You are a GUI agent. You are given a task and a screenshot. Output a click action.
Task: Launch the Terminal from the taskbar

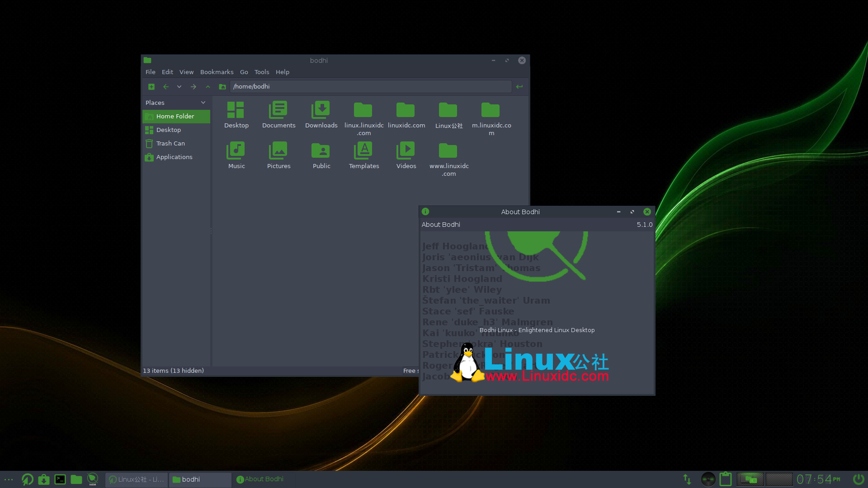60,479
